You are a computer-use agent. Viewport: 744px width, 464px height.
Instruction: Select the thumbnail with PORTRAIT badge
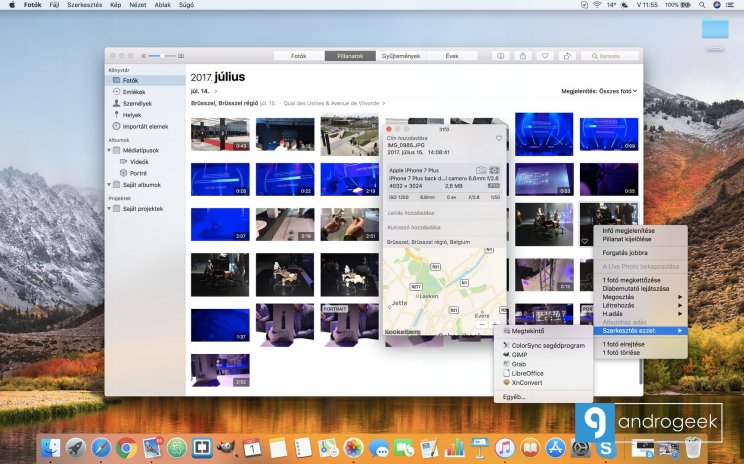click(x=350, y=325)
